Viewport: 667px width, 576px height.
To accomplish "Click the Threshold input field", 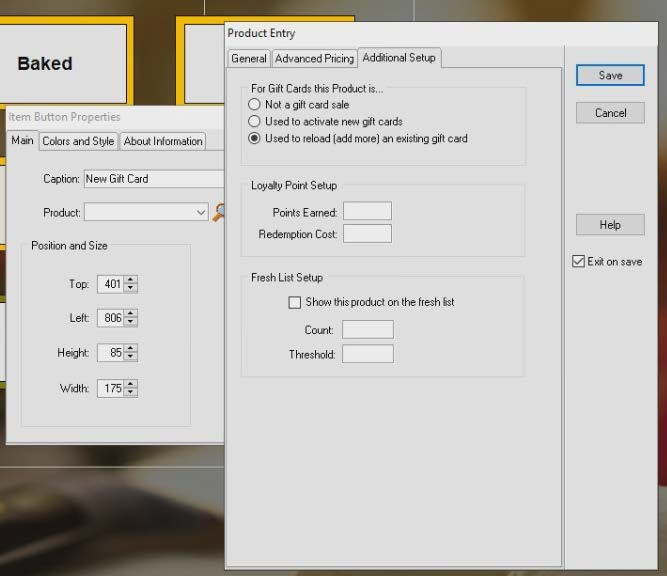I will pyautogui.click(x=368, y=354).
